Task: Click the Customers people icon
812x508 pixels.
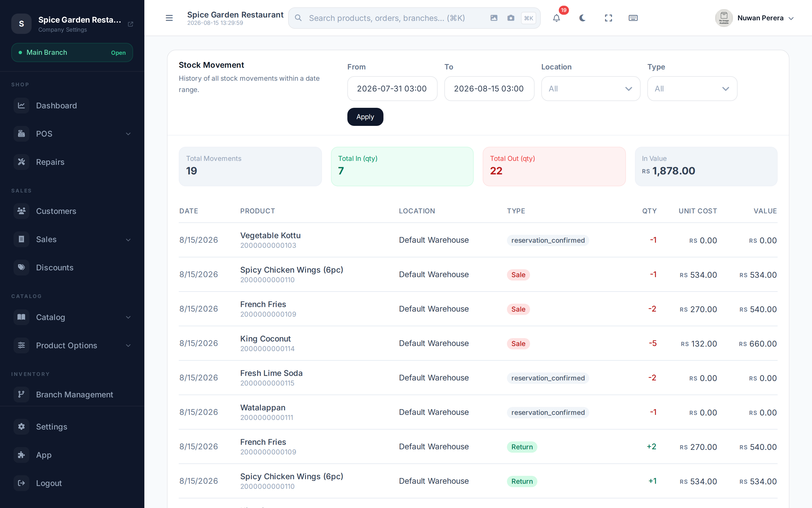Action: [x=21, y=211]
